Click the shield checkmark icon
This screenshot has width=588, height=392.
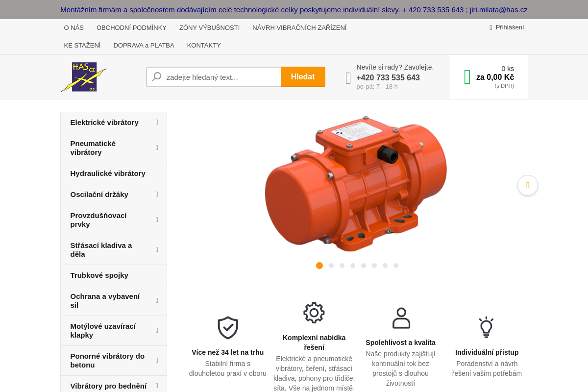click(x=228, y=328)
